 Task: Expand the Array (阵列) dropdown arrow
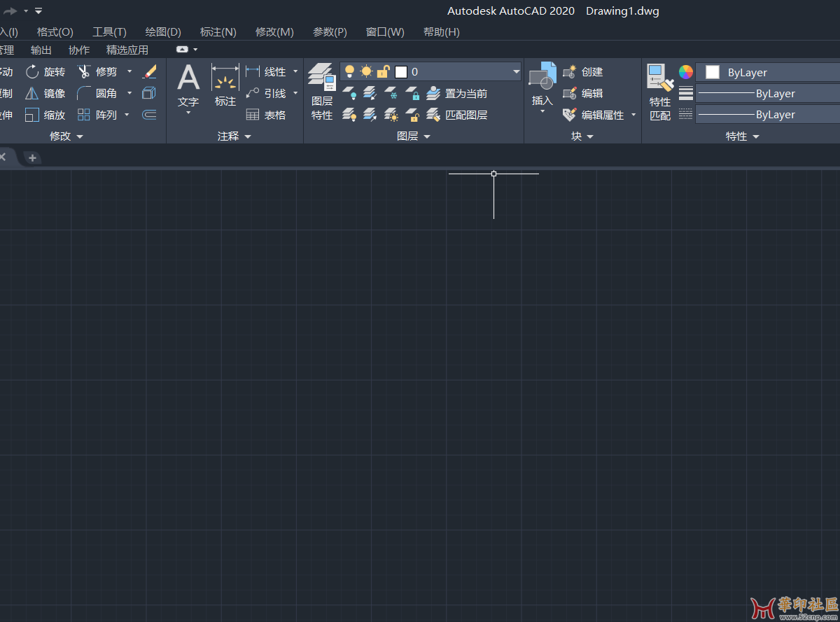[x=127, y=115]
